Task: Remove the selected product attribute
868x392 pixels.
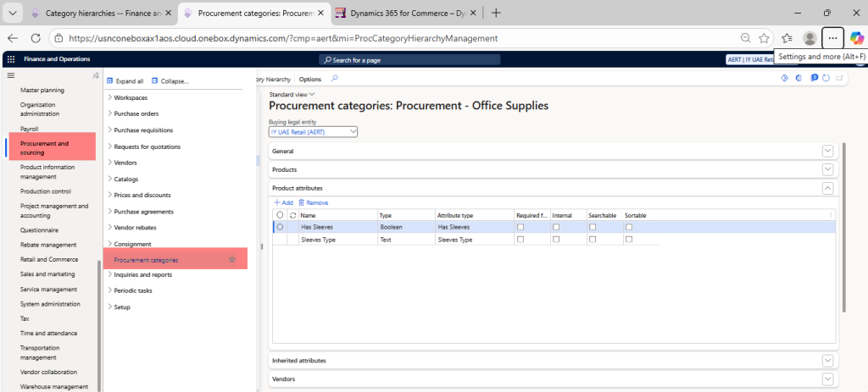Action: point(313,202)
